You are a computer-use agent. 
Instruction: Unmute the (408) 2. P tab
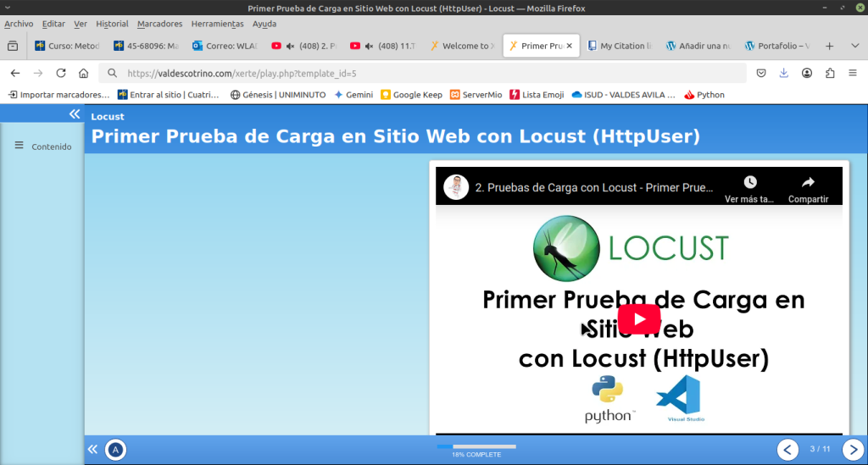290,46
